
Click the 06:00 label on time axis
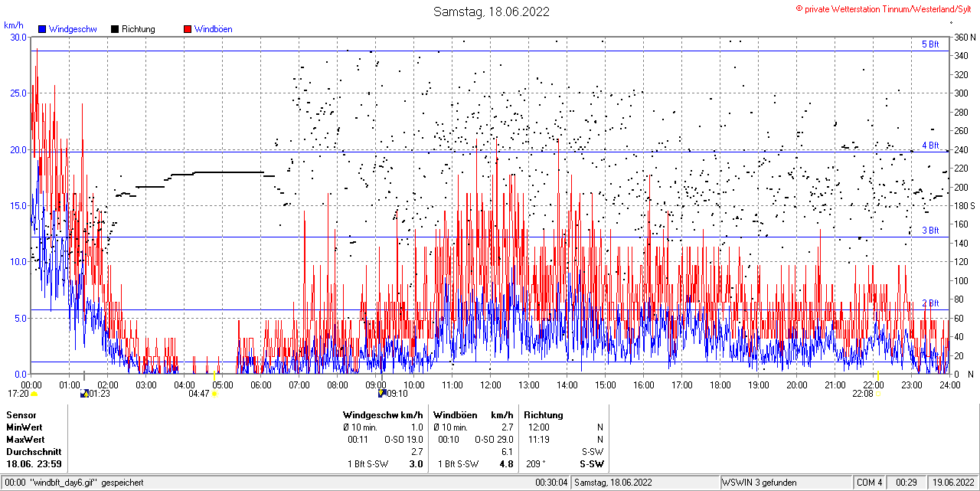click(x=261, y=385)
